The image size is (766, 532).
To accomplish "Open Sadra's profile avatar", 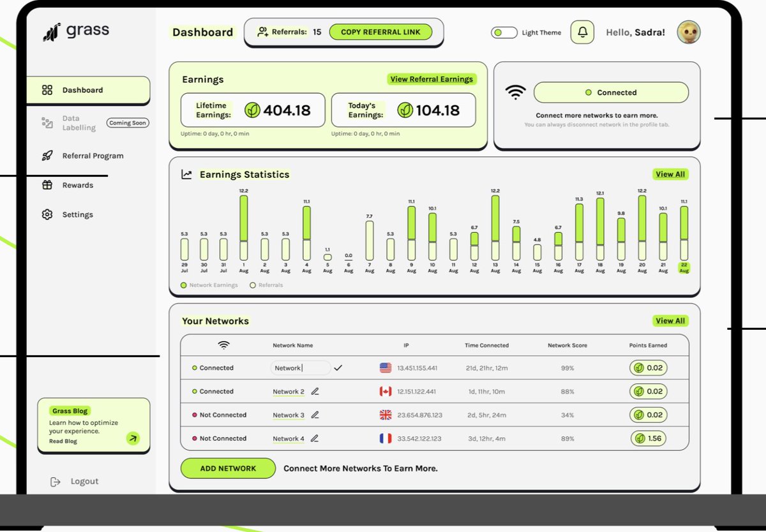I will 689,32.
